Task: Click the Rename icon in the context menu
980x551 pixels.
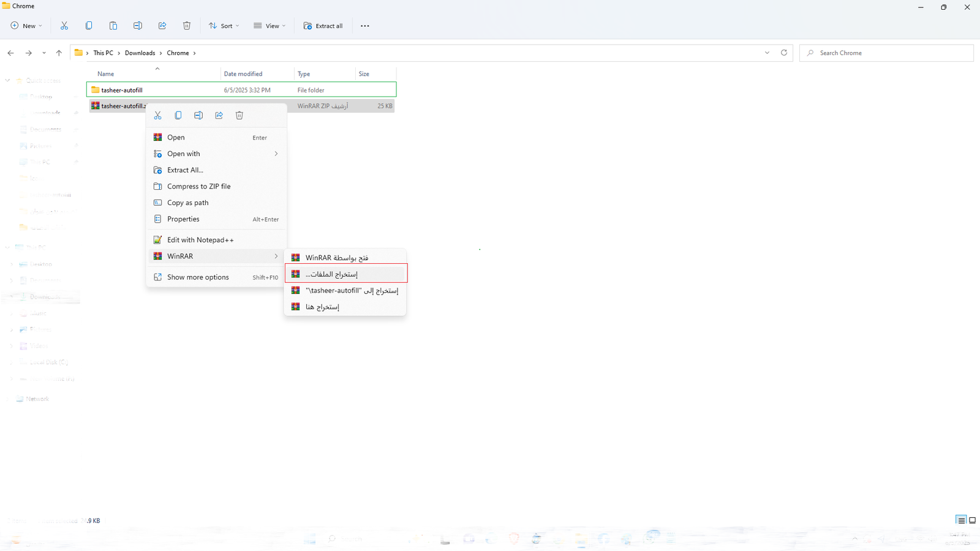Action: (198, 115)
